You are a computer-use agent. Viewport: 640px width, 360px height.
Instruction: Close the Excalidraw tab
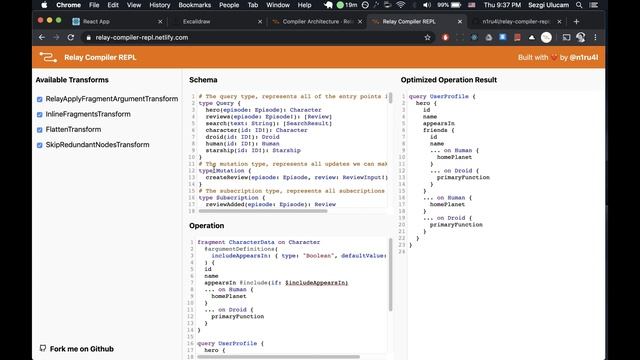[260, 22]
